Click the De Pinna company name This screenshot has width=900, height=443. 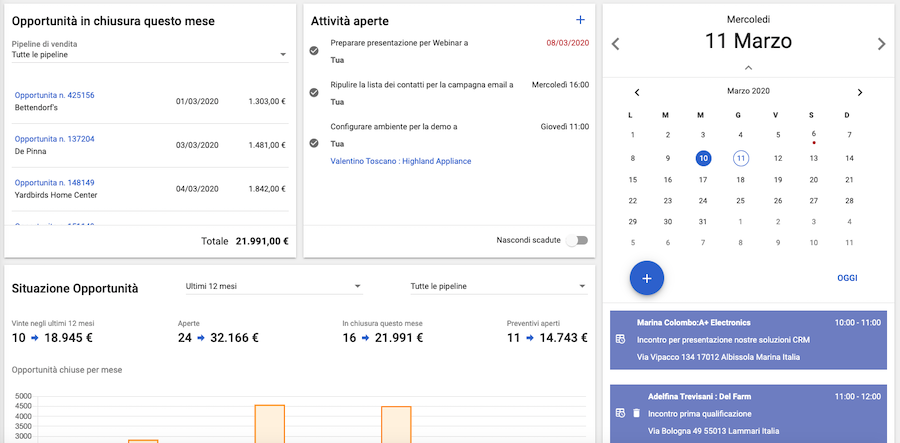point(30,151)
